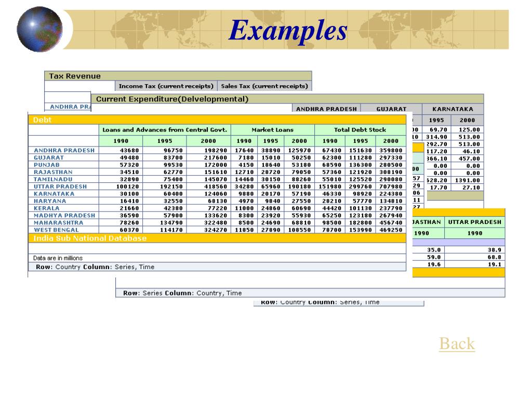Click Haryana 2000 Total Debt value 134810
The height and width of the screenshot is (399, 532).
(x=391, y=201)
